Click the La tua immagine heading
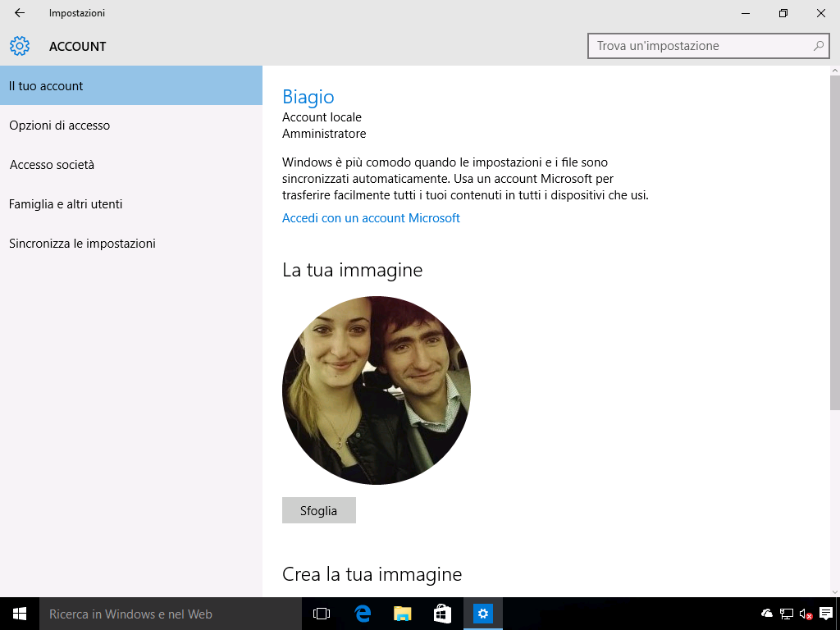Viewport: 840px width, 630px height. (x=353, y=270)
